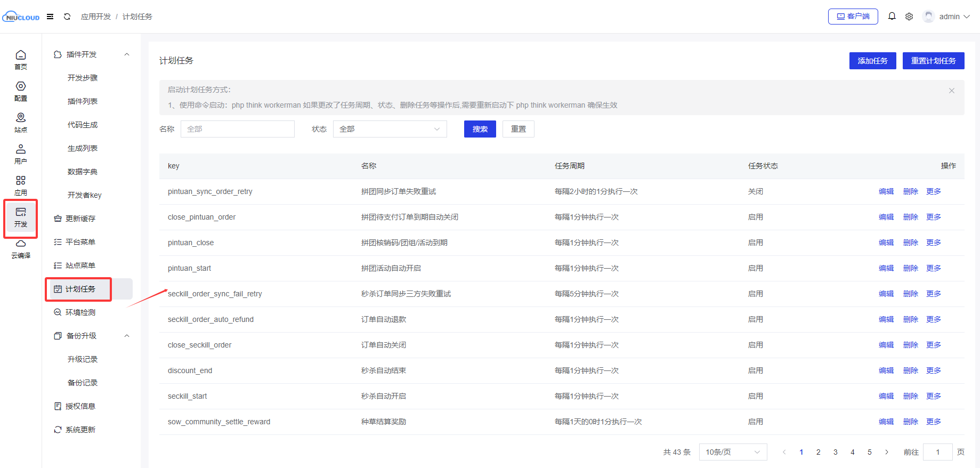
Task: Toggle the hamburger menu collapse icon
Action: [x=50, y=17]
